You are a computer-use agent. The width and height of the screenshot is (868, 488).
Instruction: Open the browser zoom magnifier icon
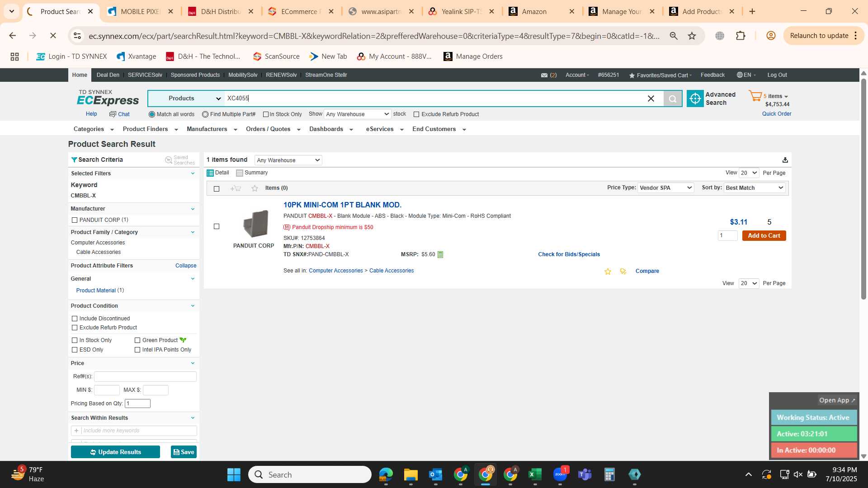[x=674, y=36]
